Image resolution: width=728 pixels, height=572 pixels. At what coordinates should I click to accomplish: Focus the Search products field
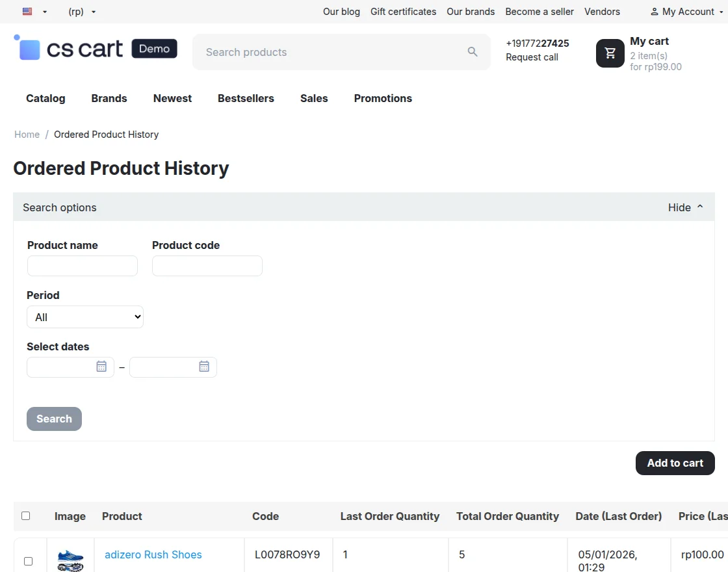[341, 52]
